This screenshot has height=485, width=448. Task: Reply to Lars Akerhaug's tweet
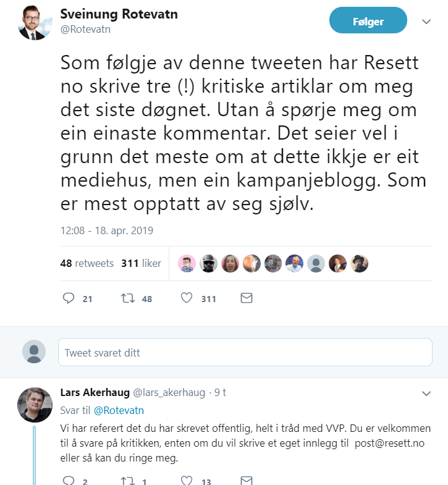[69, 481]
